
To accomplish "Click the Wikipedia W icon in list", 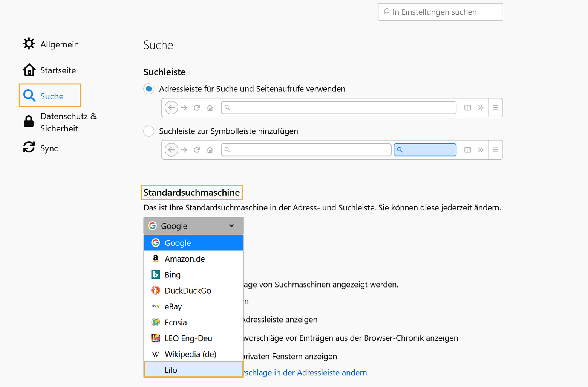I will click(155, 354).
